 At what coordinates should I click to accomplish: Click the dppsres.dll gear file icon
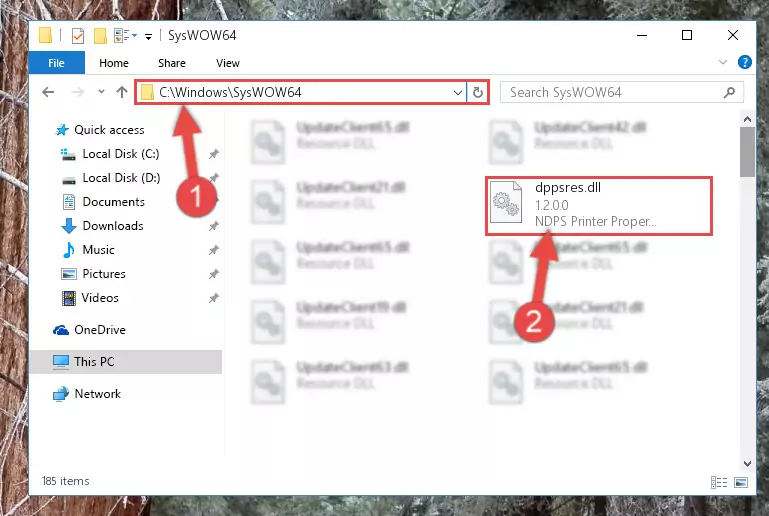(x=506, y=202)
